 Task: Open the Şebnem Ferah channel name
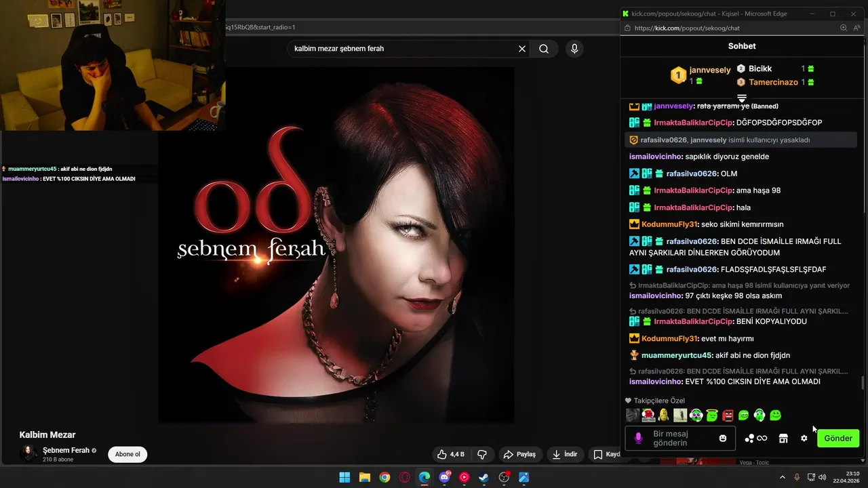(66, 450)
